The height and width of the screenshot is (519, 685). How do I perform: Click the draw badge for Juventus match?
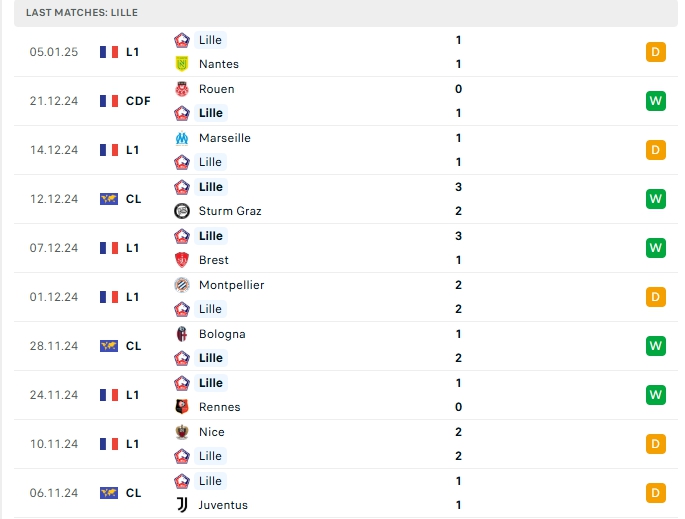click(656, 493)
